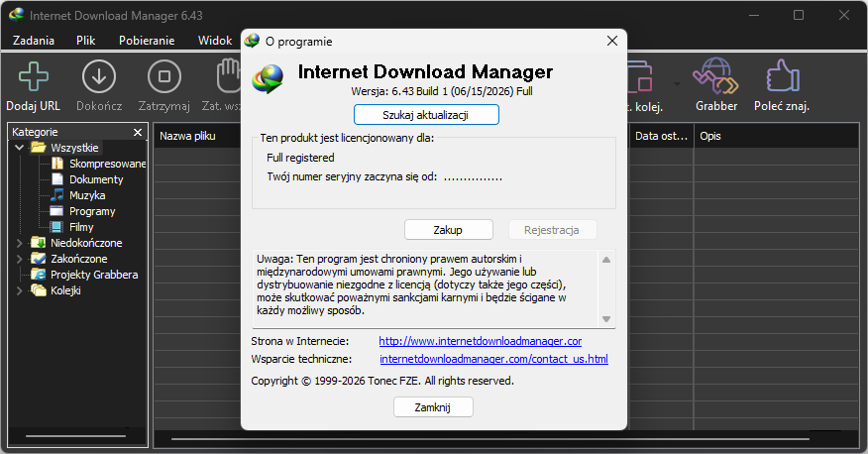Click the Zakup button

(x=449, y=230)
